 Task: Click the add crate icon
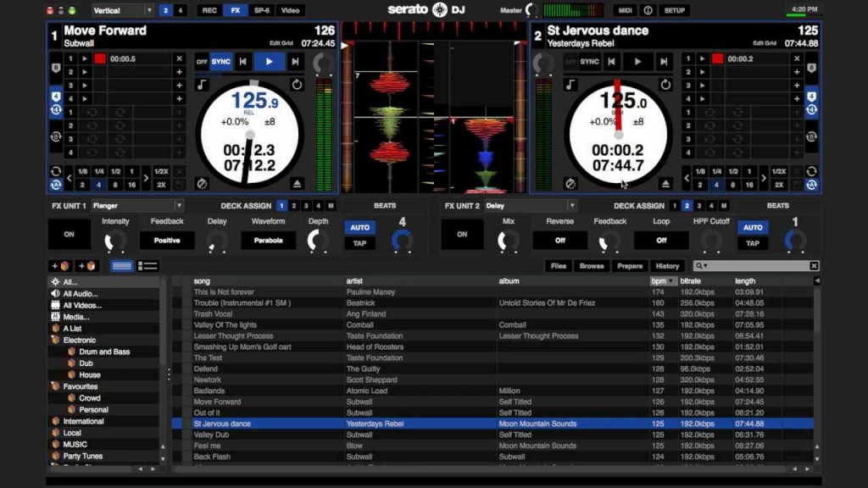60,266
